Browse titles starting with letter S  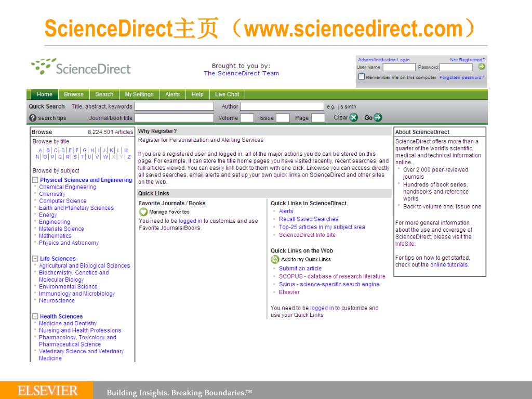pos(75,157)
